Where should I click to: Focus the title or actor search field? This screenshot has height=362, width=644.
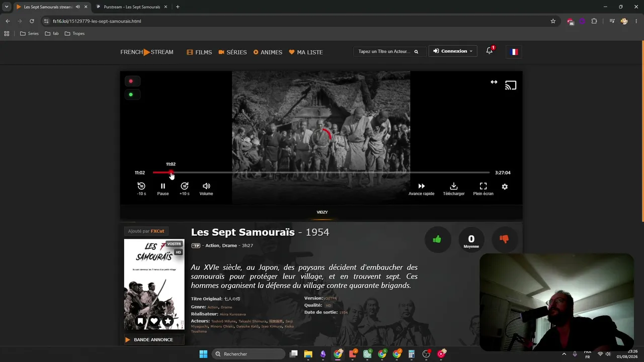tap(384, 51)
